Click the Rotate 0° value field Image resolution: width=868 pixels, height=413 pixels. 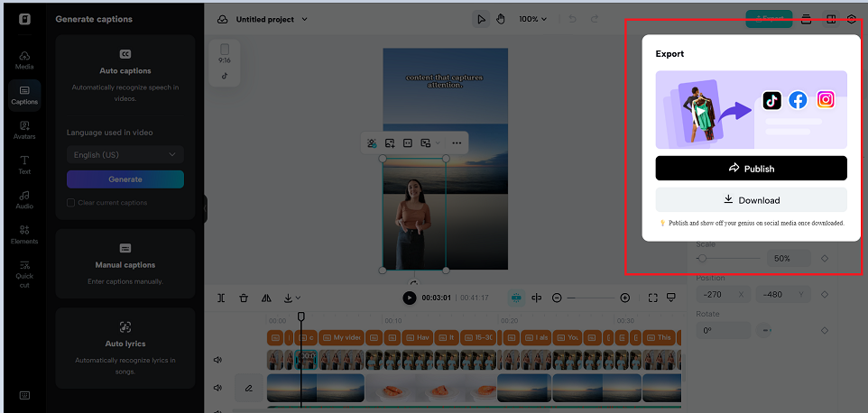724,331
